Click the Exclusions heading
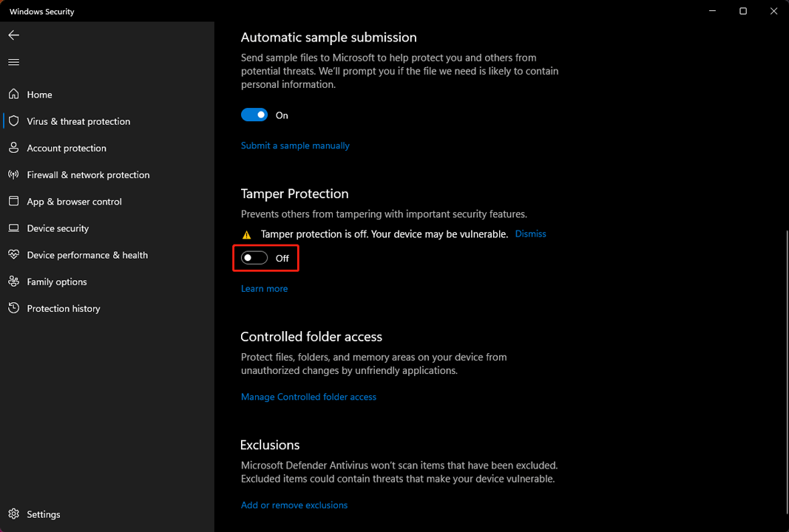789x532 pixels. tap(270, 445)
